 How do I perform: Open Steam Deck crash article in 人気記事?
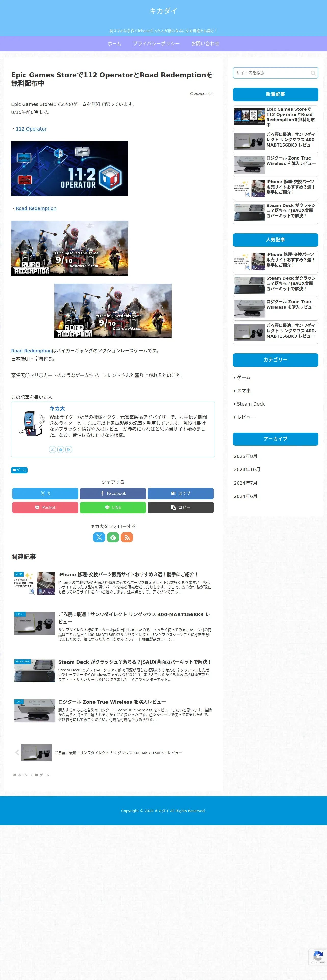(x=276, y=285)
